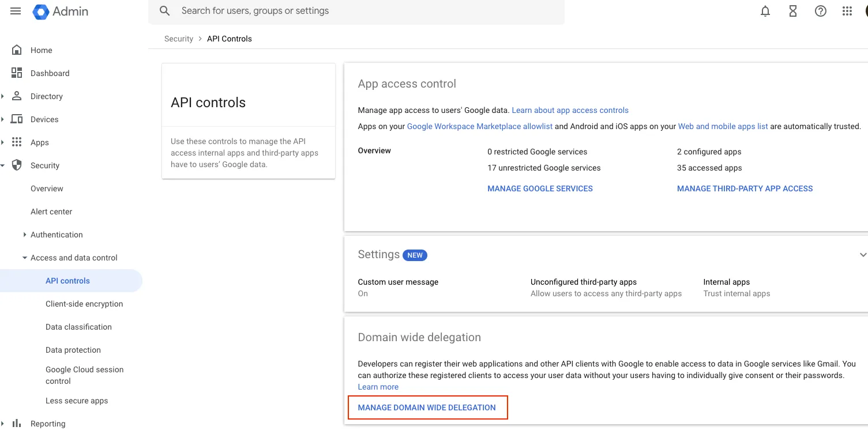The image size is (868, 438).
Task: Open Less secure apps
Action: point(77,401)
